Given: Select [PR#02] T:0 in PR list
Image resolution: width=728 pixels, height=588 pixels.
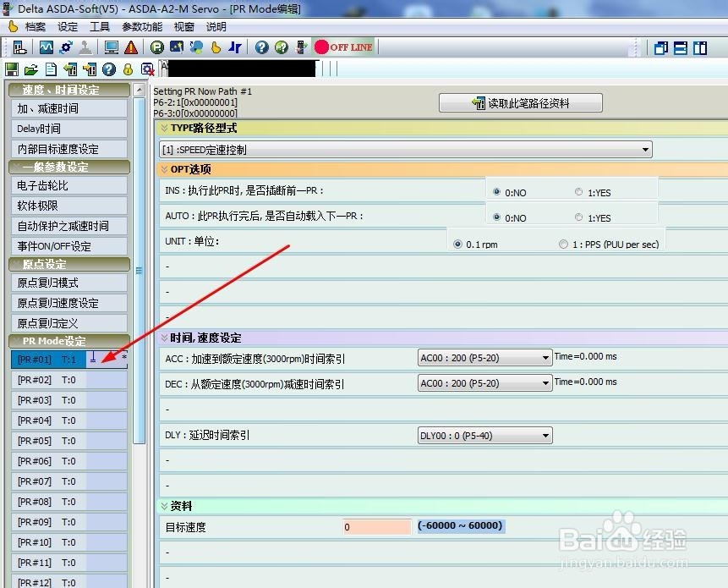Looking at the screenshot, I should point(69,380).
